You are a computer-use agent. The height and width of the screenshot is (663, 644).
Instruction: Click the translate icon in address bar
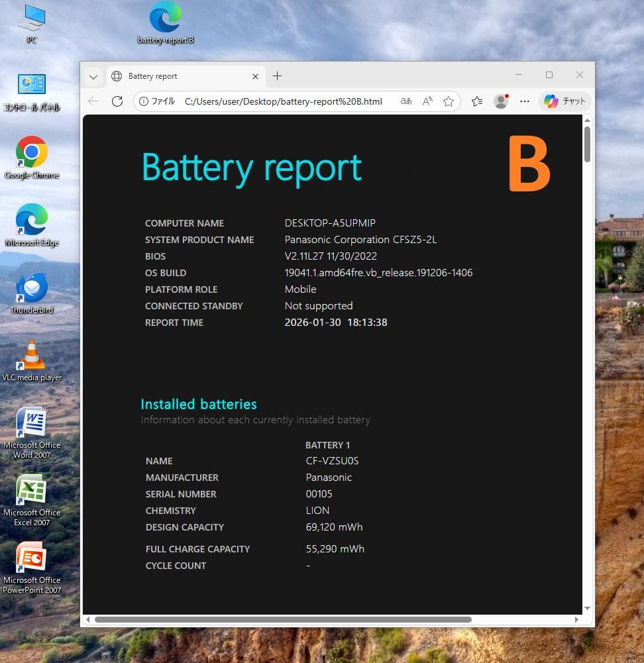click(x=406, y=101)
